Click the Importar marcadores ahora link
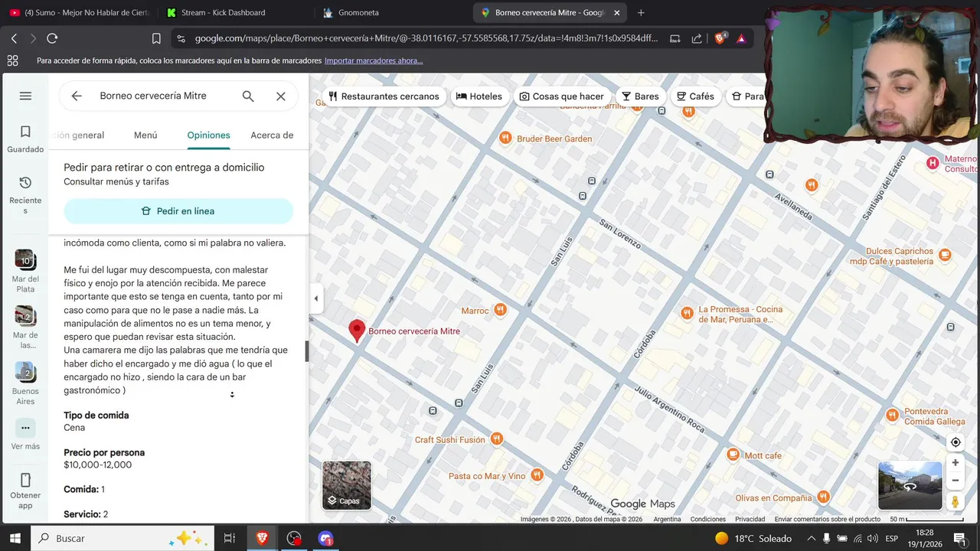The image size is (980, 551). coord(374,60)
